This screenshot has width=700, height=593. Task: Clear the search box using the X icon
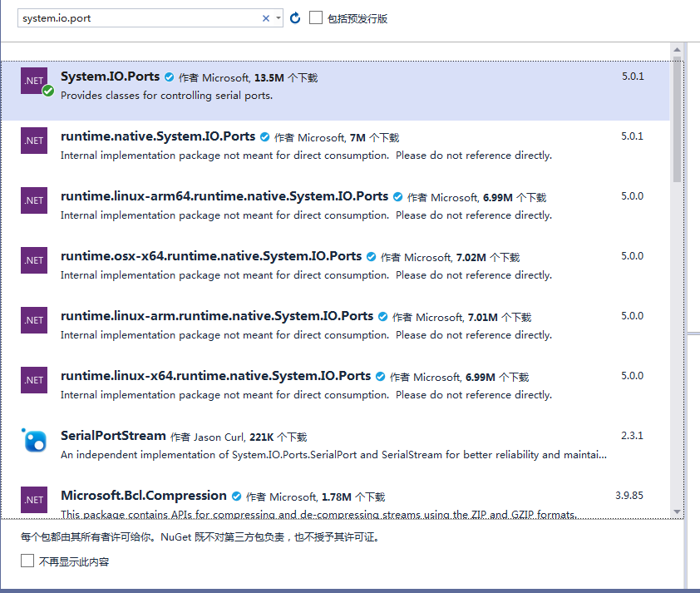[x=265, y=17]
